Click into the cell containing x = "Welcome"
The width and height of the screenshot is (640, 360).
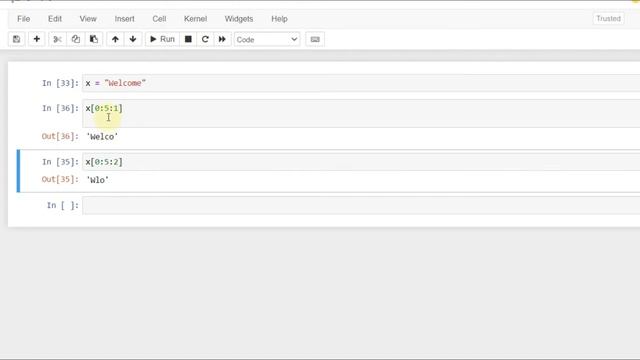tap(361, 83)
